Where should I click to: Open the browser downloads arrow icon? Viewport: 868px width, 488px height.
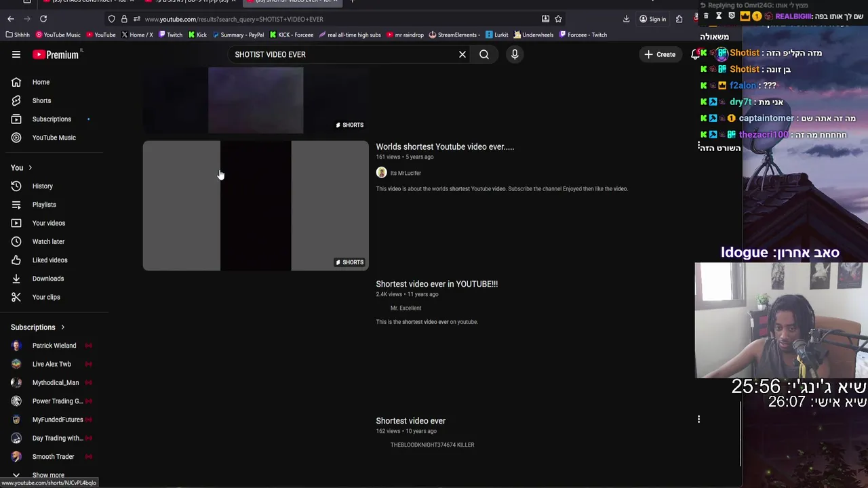click(626, 19)
